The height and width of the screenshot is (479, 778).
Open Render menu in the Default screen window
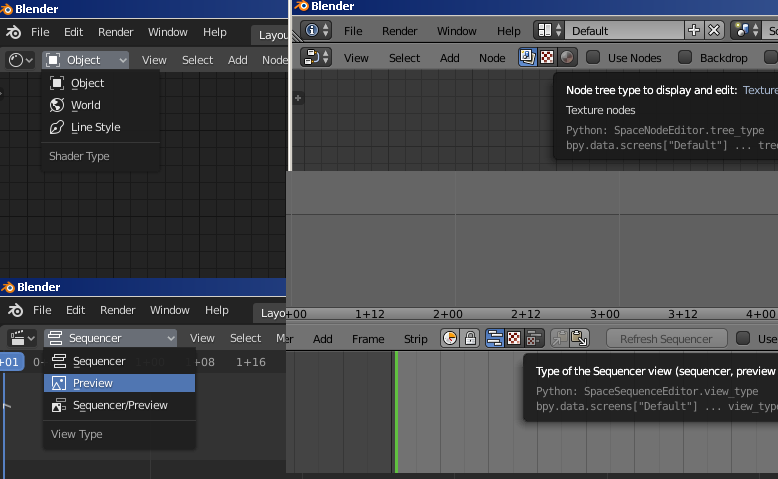point(399,31)
